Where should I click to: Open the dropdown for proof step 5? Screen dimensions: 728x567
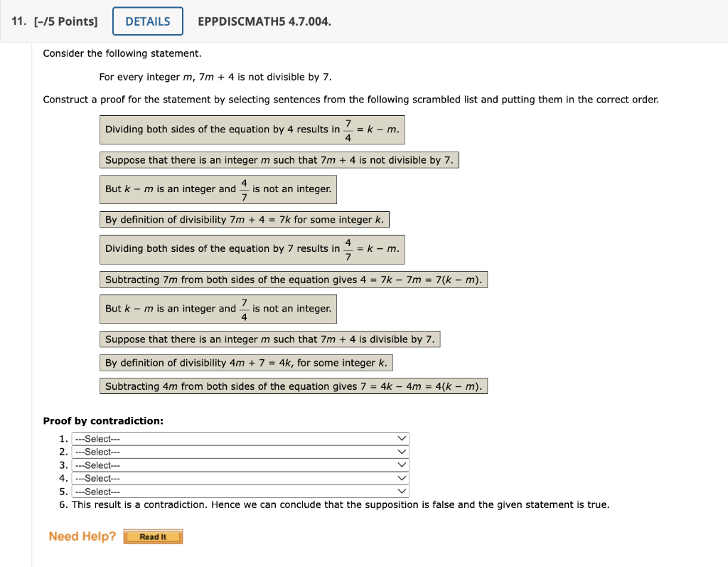click(x=242, y=491)
